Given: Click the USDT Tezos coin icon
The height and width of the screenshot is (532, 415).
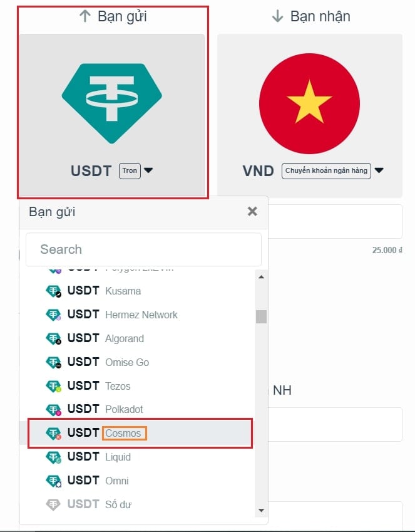Looking at the screenshot, I should pos(54,386).
